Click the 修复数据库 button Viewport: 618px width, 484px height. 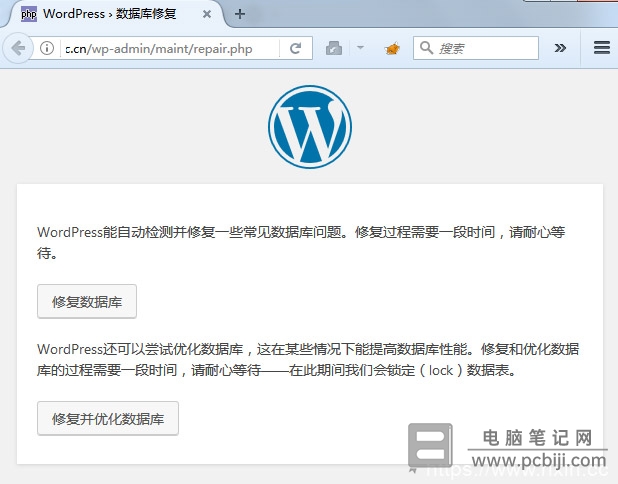(x=87, y=302)
